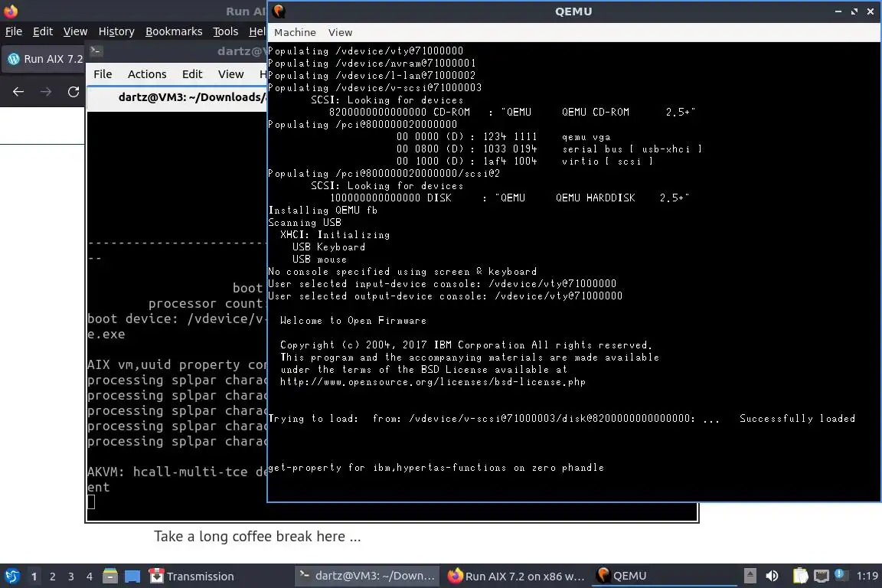
Task: Switch to workspace 4
Action: (x=89, y=577)
